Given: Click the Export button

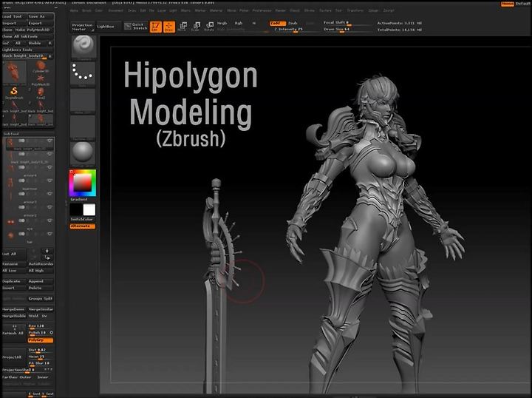Looking at the screenshot, I should (41, 23).
